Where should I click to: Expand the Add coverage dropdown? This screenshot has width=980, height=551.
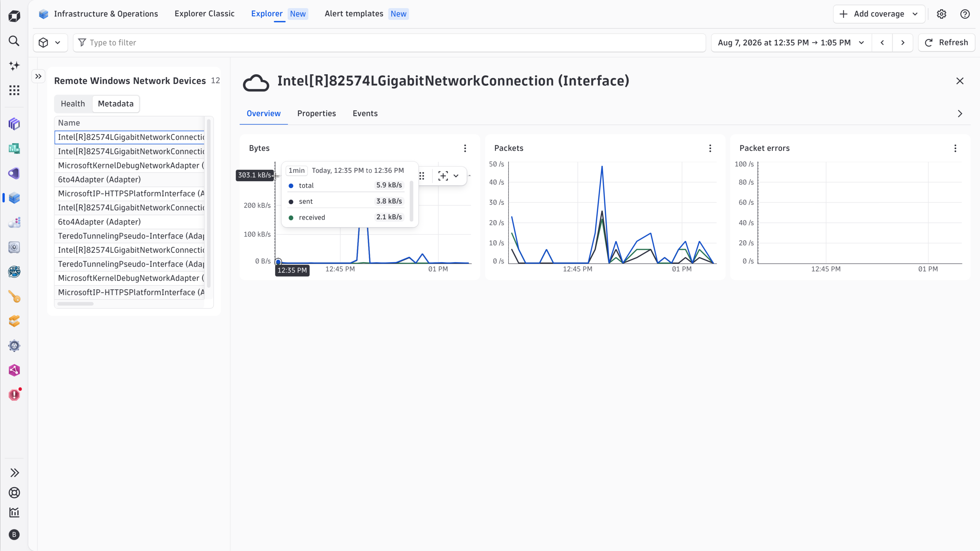pyautogui.click(x=879, y=14)
